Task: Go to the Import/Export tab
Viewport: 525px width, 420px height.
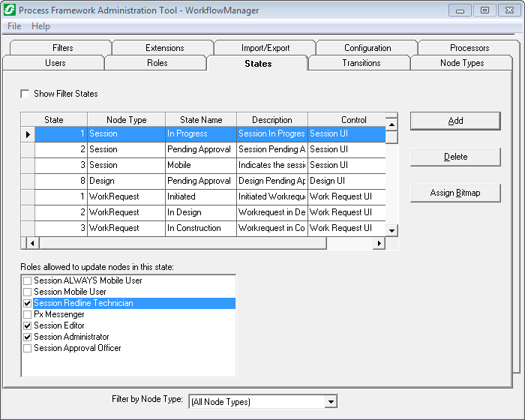Action: pyautogui.click(x=265, y=48)
